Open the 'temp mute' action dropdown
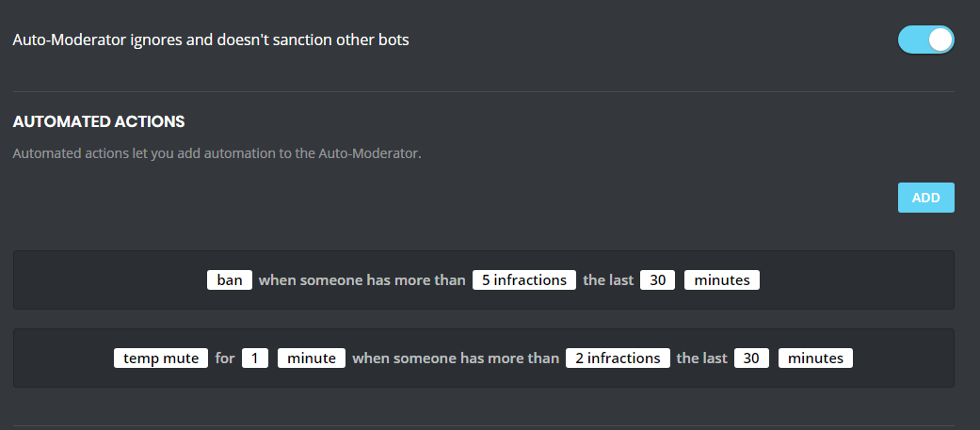The image size is (980, 430). [x=161, y=358]
